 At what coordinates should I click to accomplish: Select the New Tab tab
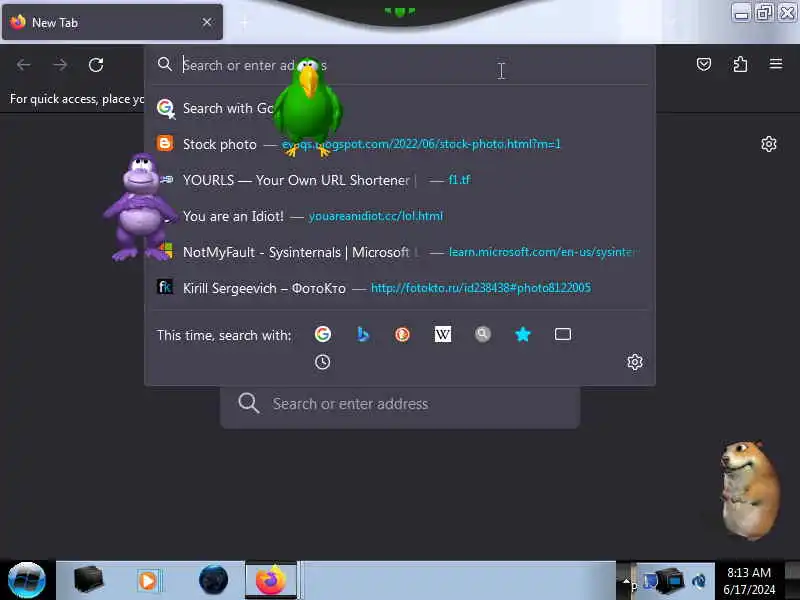pyautogui.click(x=112, y=22)
